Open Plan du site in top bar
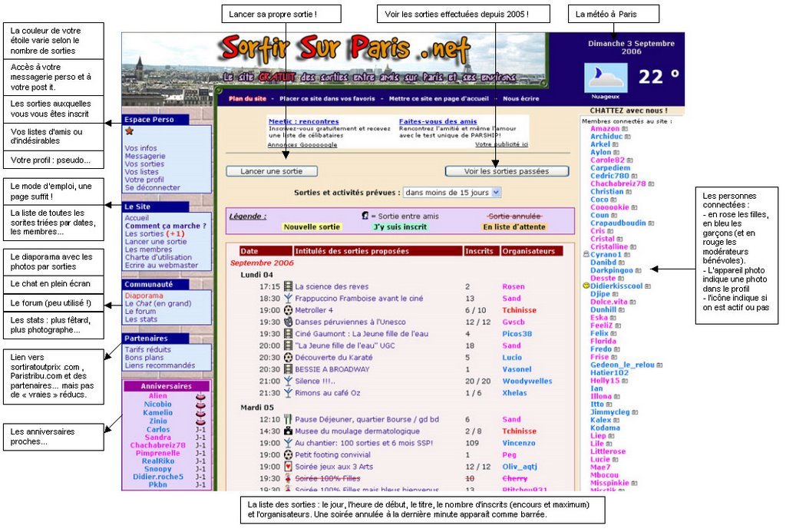The width and height of the screenshot is (786, 532). [248, 99]
